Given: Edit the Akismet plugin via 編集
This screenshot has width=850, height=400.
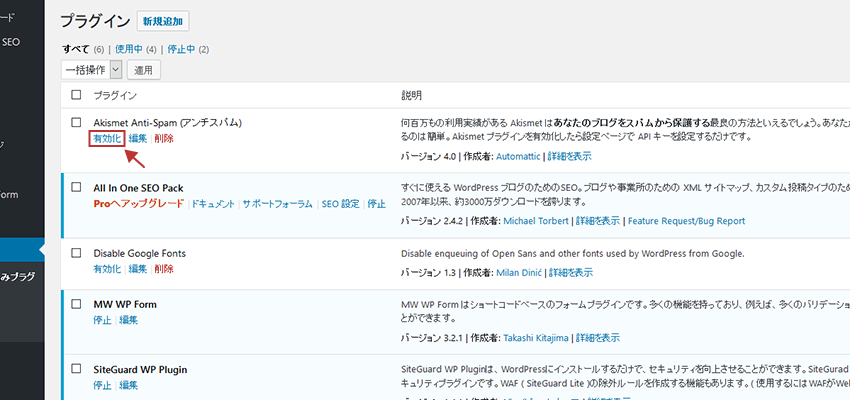Looking at the screenshot, I should pos(138,139).
